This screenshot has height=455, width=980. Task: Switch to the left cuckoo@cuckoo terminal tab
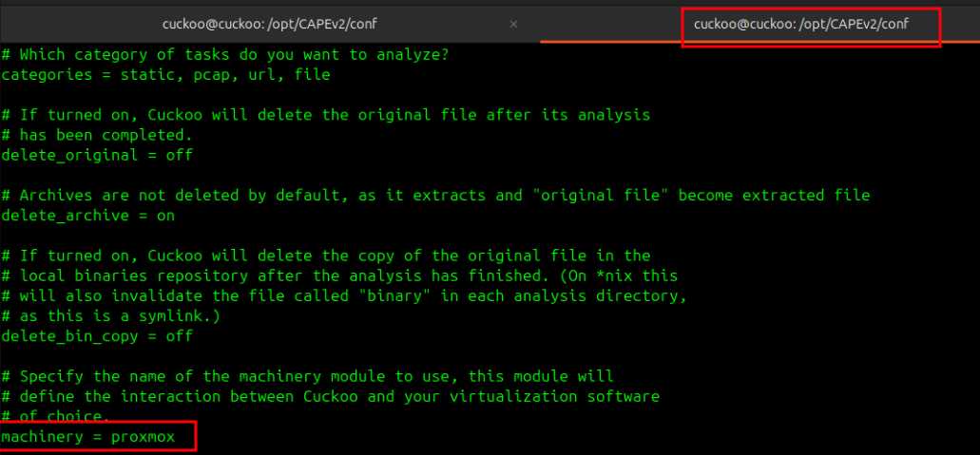coord(276,23)
